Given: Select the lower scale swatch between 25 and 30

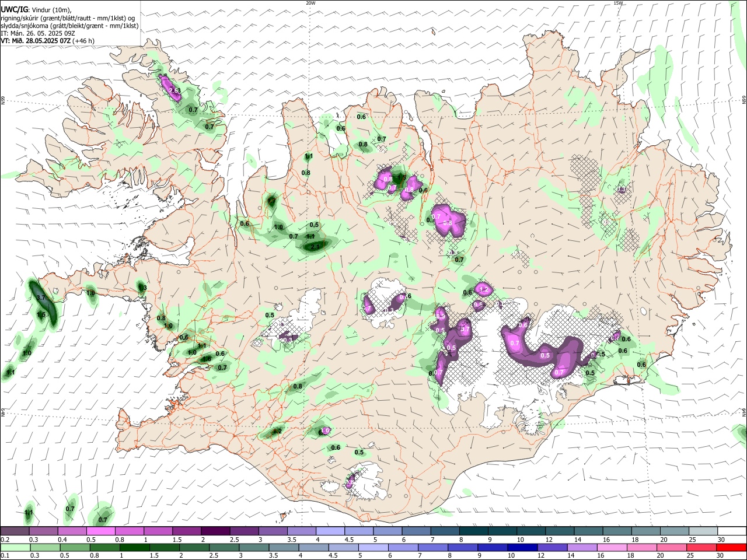Looking at the screenshot, I should pyautogui.click(x=701, y=547).
